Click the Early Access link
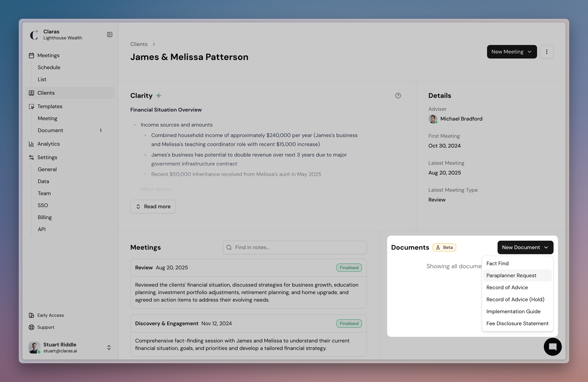588x382 pixels. 50,315
